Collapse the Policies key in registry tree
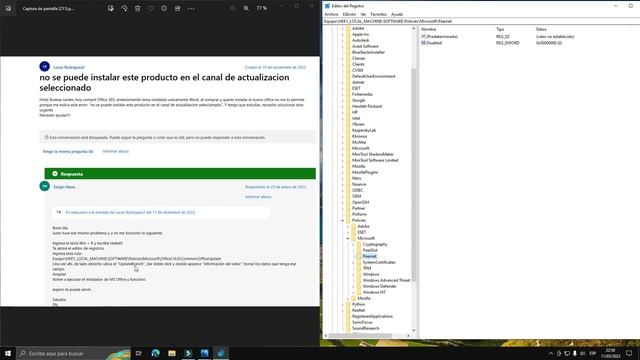 [x=342, y=220]
